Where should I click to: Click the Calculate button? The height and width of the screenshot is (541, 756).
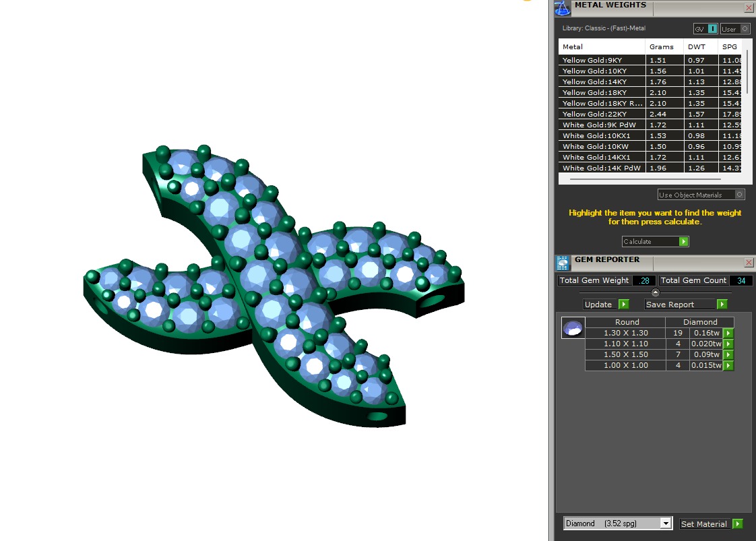pyautogui.click(x=655, y=242)
